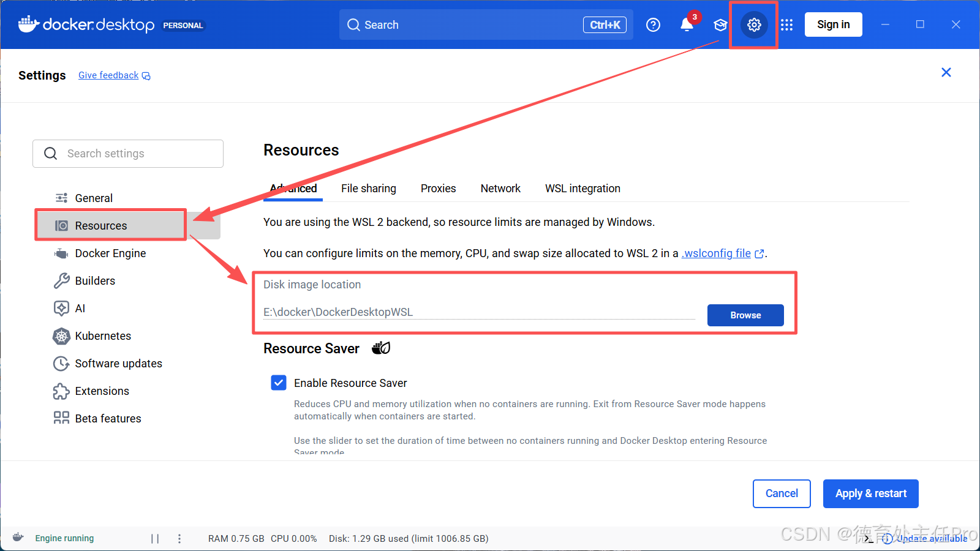The width and height of the screenshot is (980, 551).
Task: Open the Settings gear icon
Action: click(x=754, y=24)
